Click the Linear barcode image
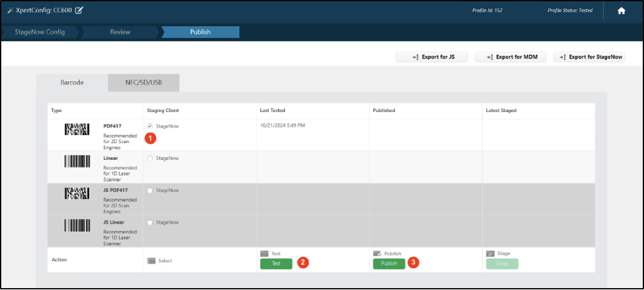Image resolution: width=644 pixels, height=290 pixels. pyautogui.click(x=77, y=162)
